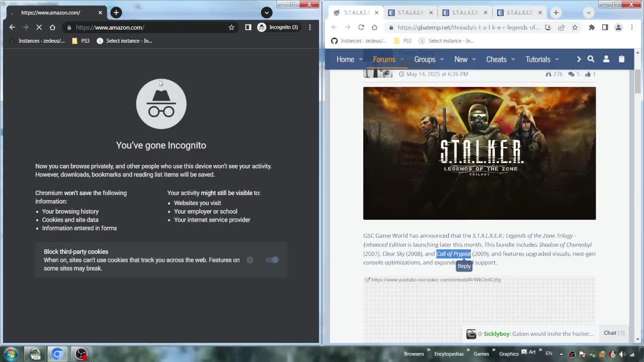
Task: Open GBAtemp site search
Action: 591,59
